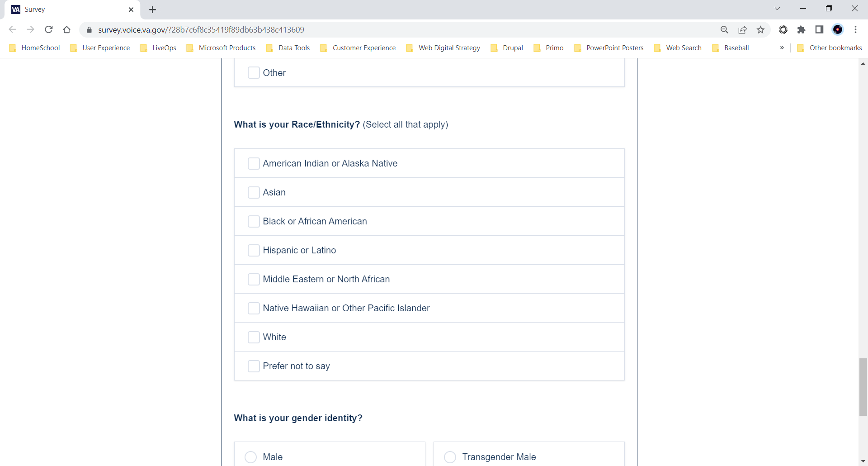Tick the Prefer not to say checkbox
Viewport: 868px width, 466px height.
click(254, 366)
